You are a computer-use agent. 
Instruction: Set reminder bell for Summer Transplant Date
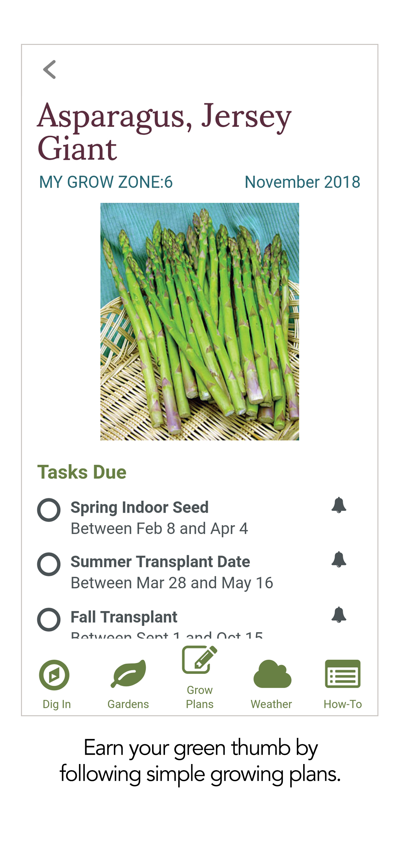coord(339,560)
